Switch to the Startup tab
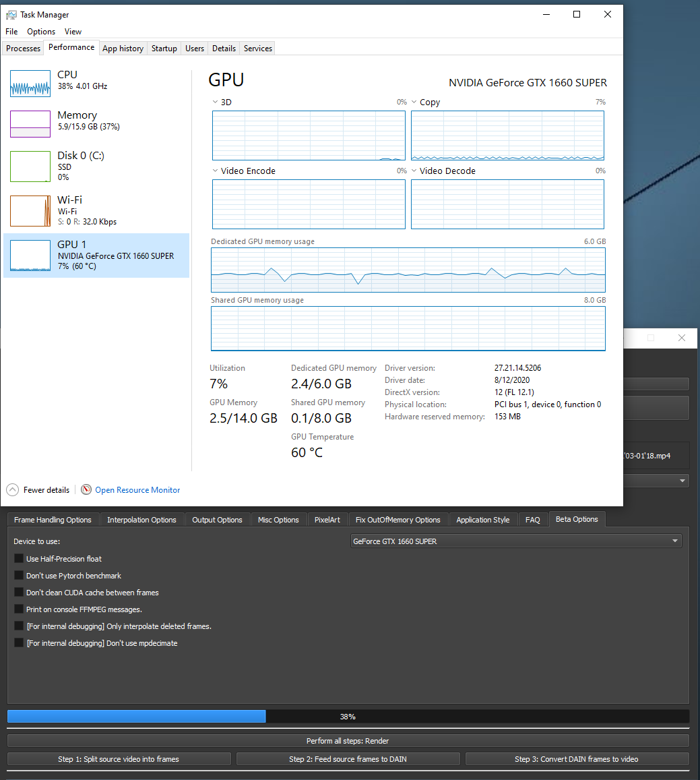The width and height of the screenshot is (700, 780). pyautogui.click(x=164, y=49)
